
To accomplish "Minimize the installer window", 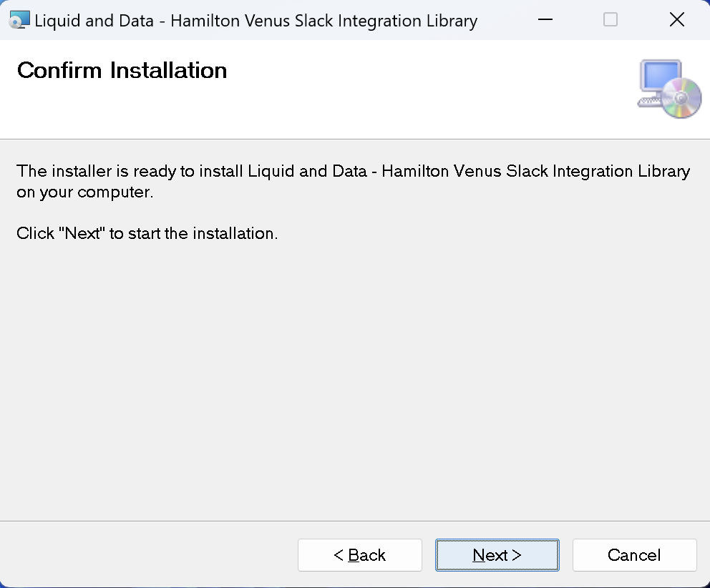I will pyautogui.click(x=545, y=20).
